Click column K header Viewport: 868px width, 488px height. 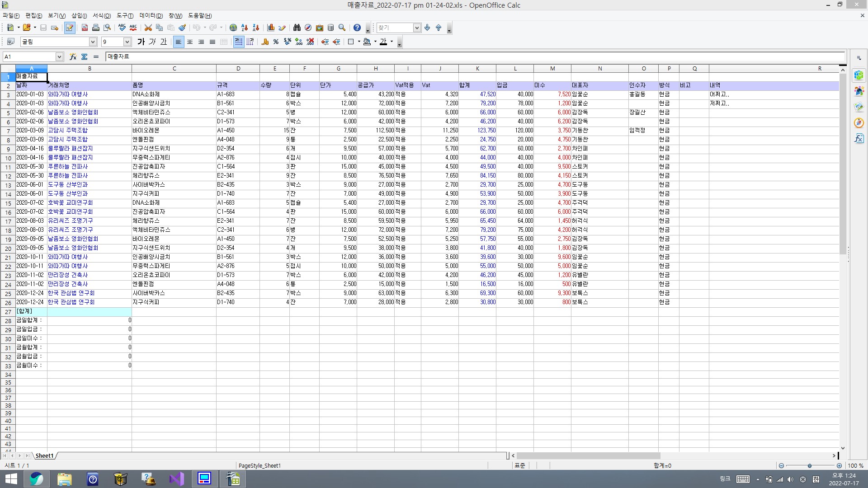coord(477,69)
